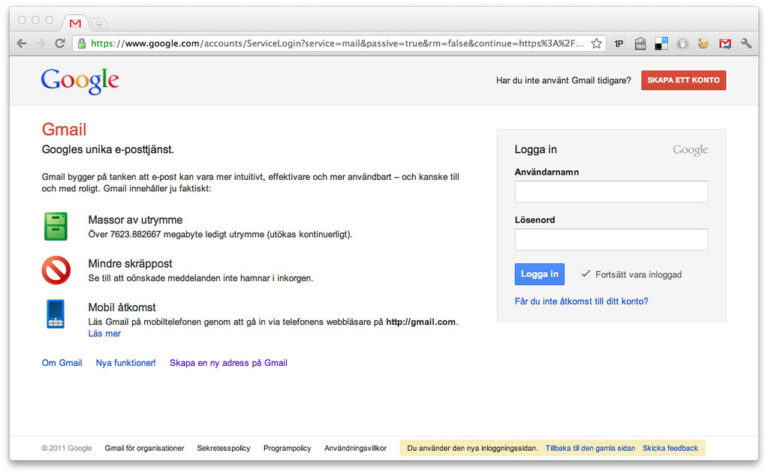Click the Skicka feedback link
Screen dimensions: 768x474
pyautogui.click(x=670, y=448)
